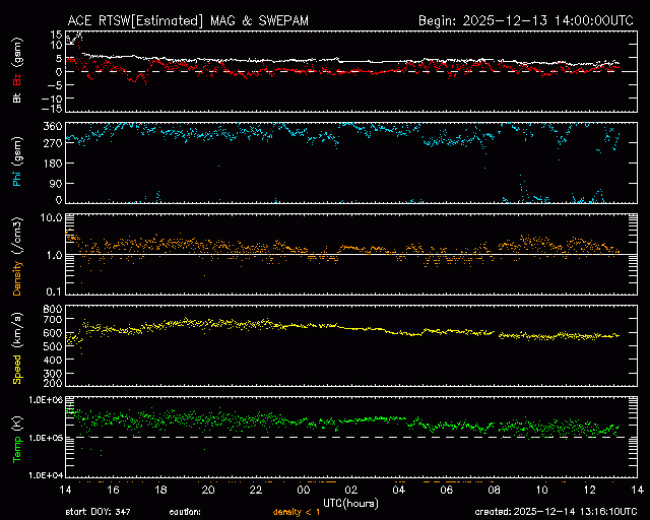This screenshot has height=520, width=650.
Task: Click the 'UTC(hours)' x-axis label
Action: point(351,503)
